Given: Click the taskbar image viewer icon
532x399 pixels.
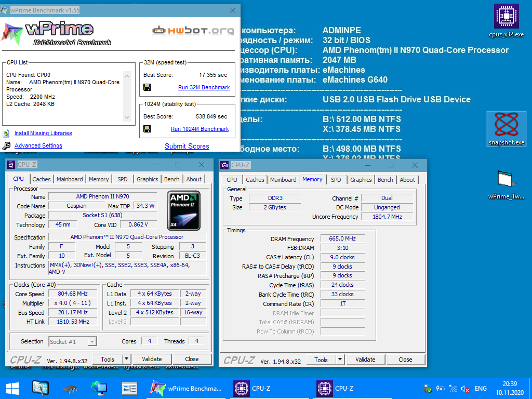Looking at the screenshot, I should 129,389.
